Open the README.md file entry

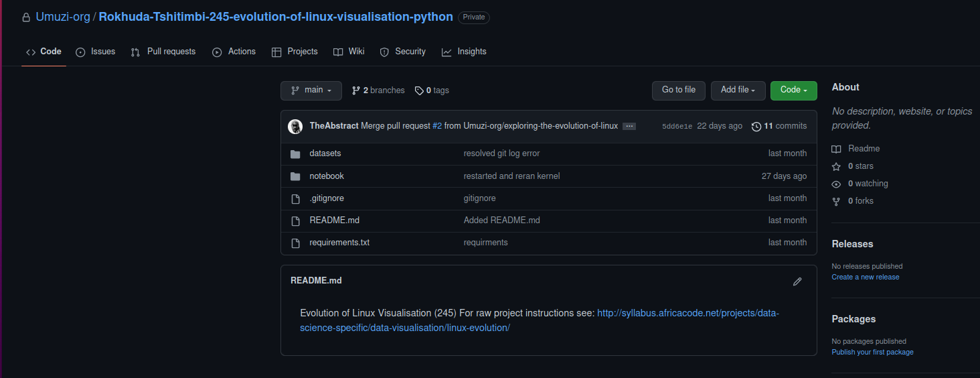334,220
